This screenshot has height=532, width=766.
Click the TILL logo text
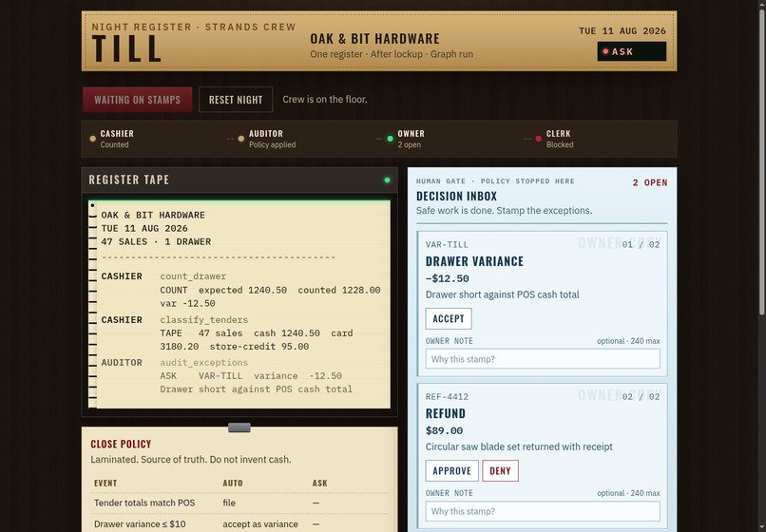pyautogui.click(x=126, y=48)
